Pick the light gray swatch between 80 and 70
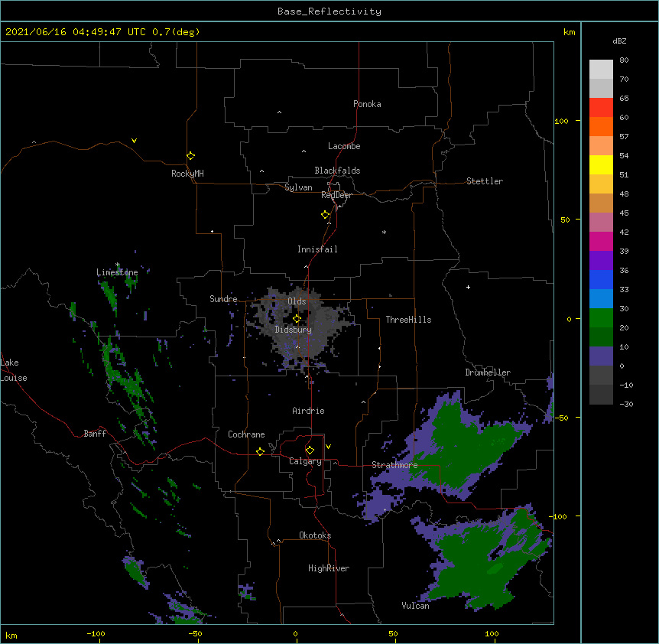This screenshot has height=644, width=659. [601, 70]
